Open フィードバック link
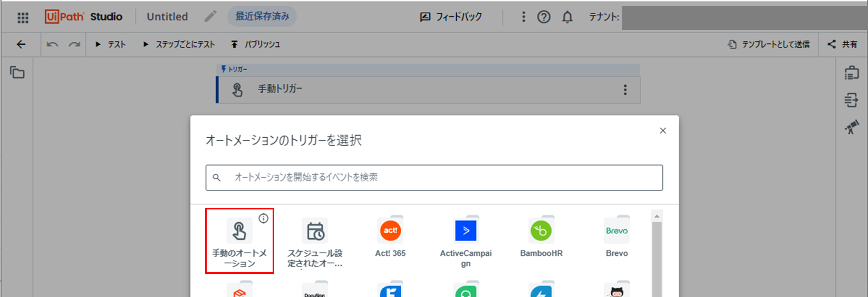This screenshot has width=868, height=297. pyautogui.click(x=451, y=17)
